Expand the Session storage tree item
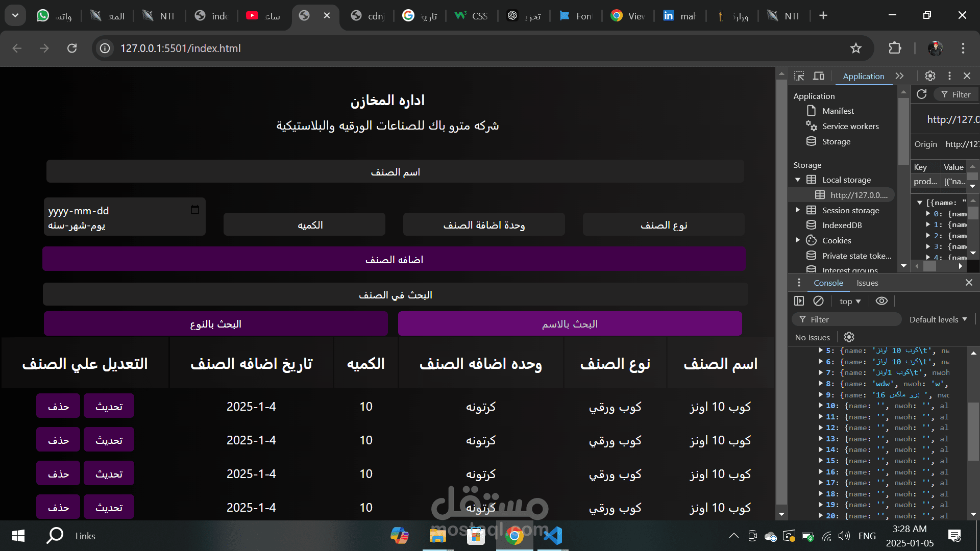 [x=798, y=210]
